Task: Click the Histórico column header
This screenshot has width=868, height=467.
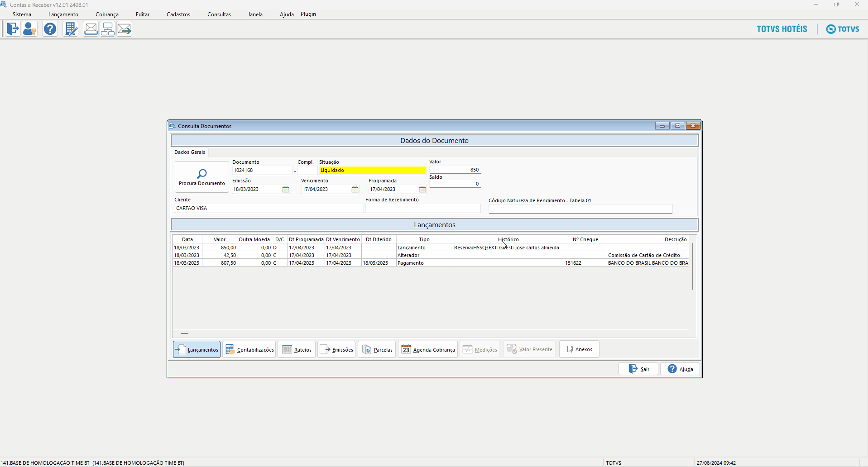Action: pyautogui.click(x=508, y=239)
